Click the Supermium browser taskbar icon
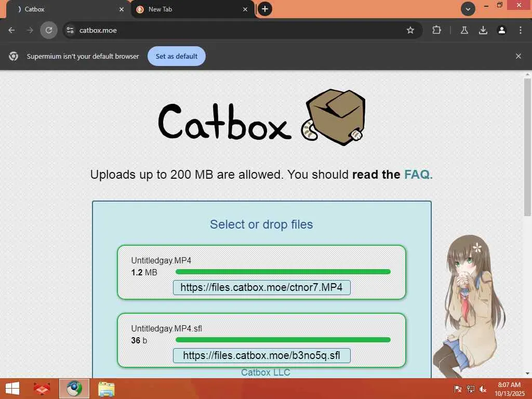 pyautogui.click(x=74, y=389)
